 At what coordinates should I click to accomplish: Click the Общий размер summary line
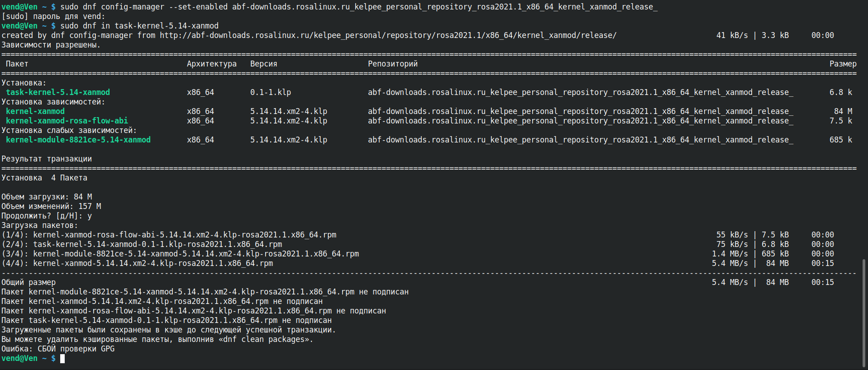pyautogui.click(x=28, y=282)
